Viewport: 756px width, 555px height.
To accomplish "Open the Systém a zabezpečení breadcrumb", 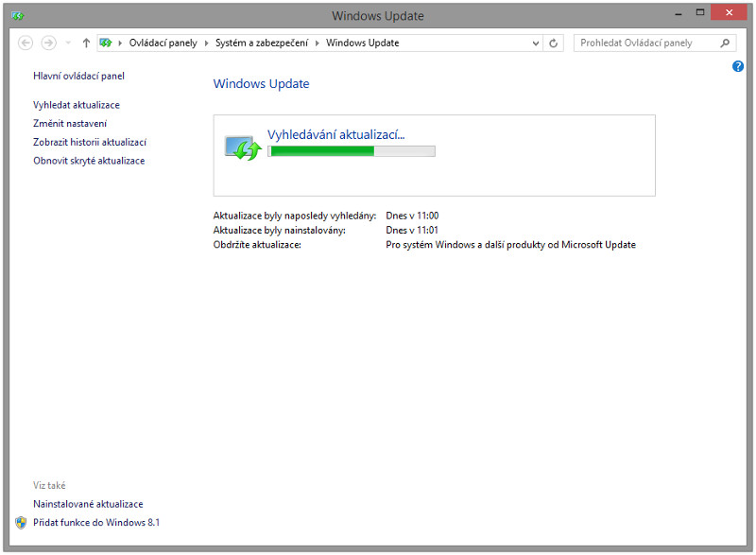I will click(262, 43).
